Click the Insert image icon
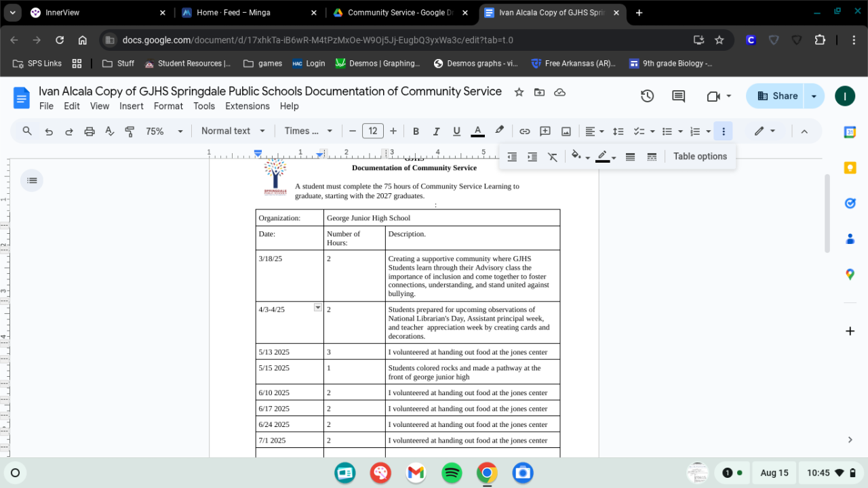The image size is (868, 488). point(566,131)
